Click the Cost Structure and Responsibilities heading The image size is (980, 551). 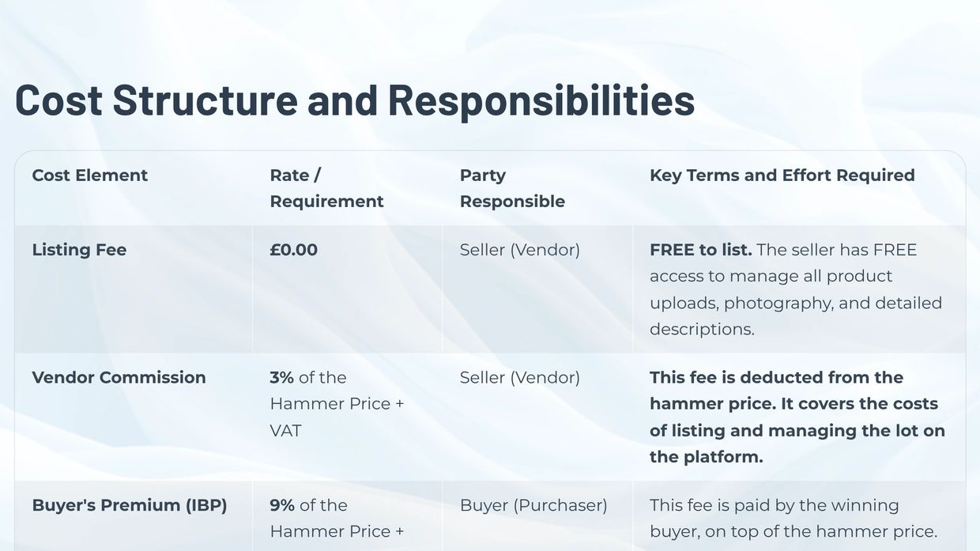354,100
